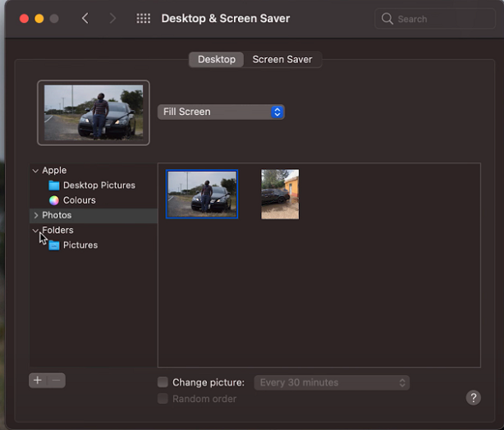Enable the Change picture checkbox
The image size is (504, 430).
pos(163,382)
